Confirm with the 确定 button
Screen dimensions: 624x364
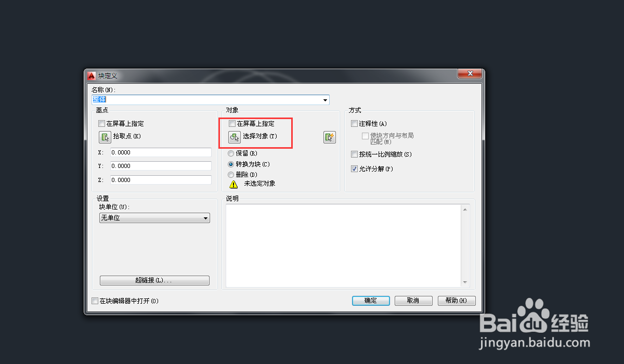pyautogui.click(x=371, y=301)
